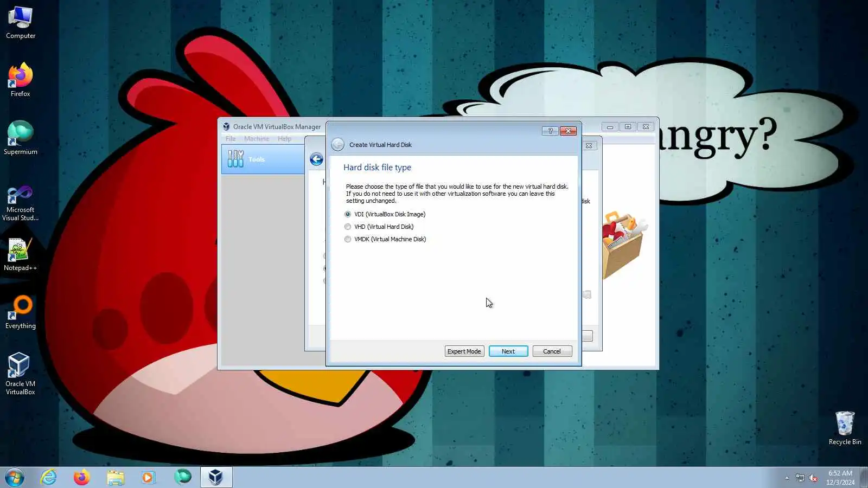Select the Tools item in VirtualBox Manager
This screenshot has width=868, height=488.
pos(263,159)
